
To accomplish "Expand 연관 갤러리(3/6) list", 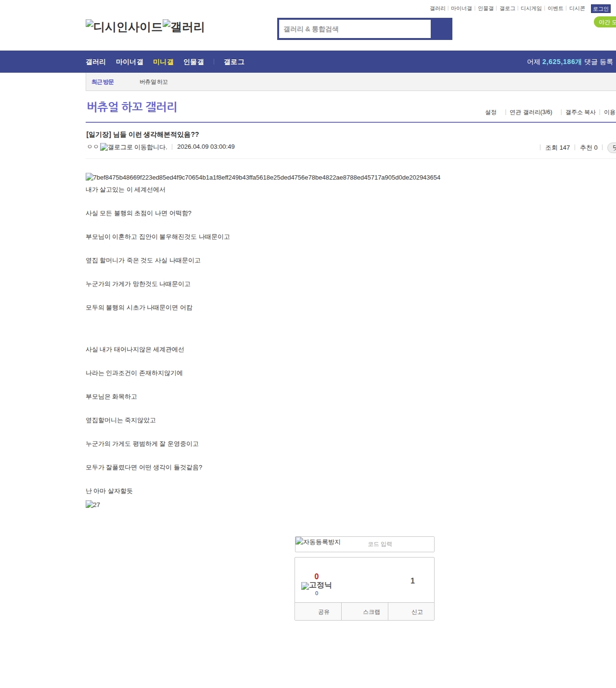I will click(531, 112).
